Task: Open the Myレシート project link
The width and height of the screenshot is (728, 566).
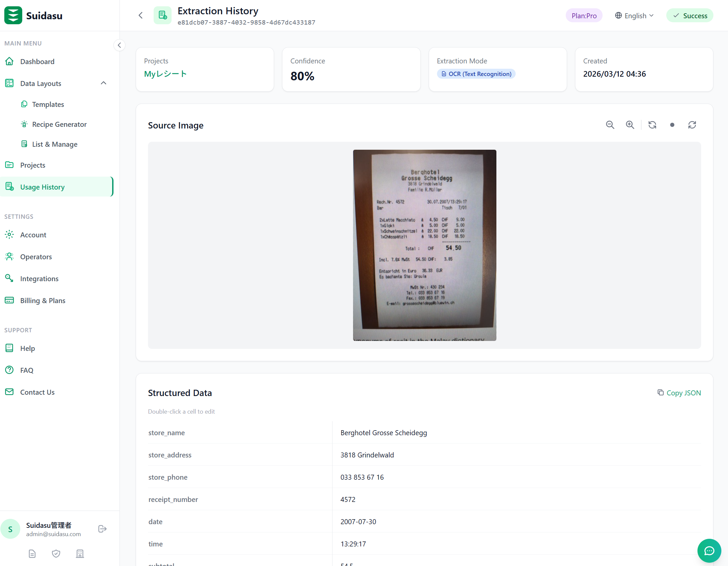Action: [x=165, y=74]
